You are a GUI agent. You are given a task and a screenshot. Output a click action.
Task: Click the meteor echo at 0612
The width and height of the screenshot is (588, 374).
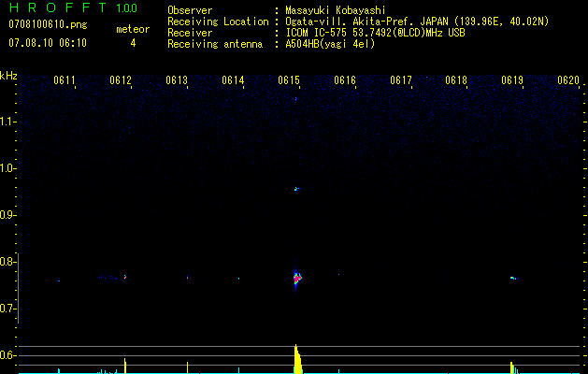click(x=125, y=277)
